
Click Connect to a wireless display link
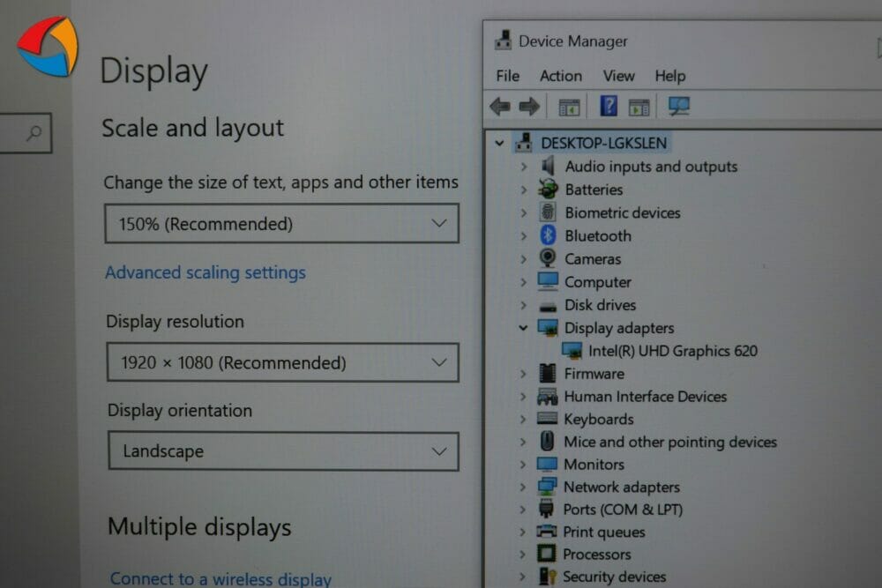coord(220,578)
